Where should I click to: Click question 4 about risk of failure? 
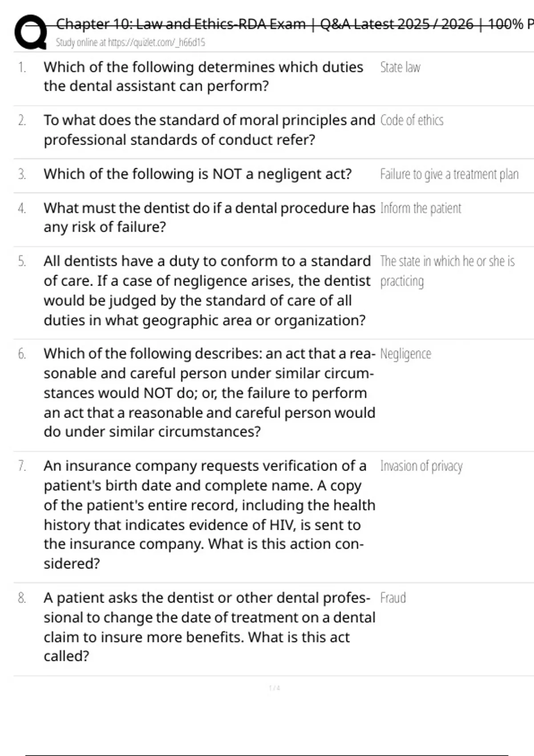click(x=209, y=217)
